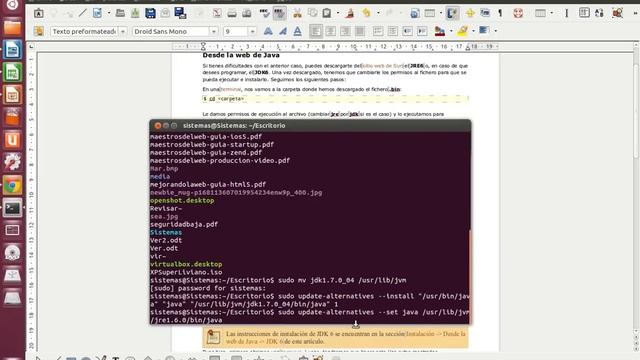Image resolution: width=640 pixels, height=360 pixels.
Task: Click the font size field showing 9
Action: [x=236, y=31]
